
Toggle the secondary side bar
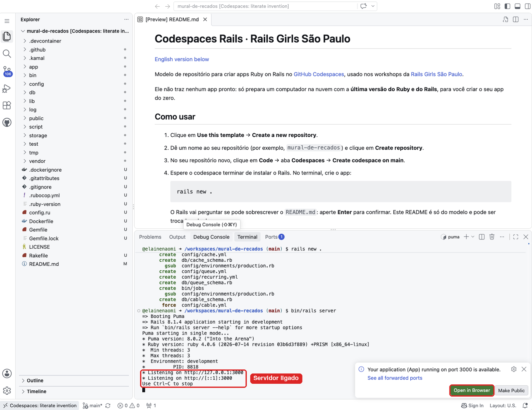(528, 6)
